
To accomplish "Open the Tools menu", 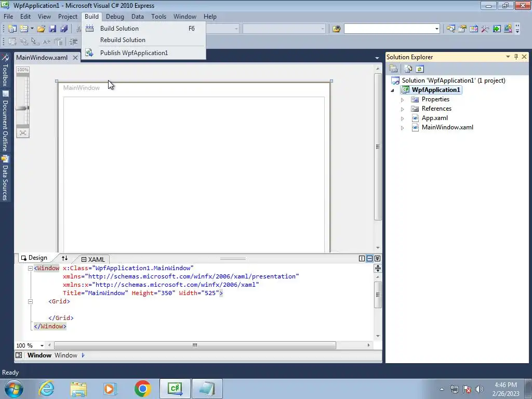I will tap(158, 16).
